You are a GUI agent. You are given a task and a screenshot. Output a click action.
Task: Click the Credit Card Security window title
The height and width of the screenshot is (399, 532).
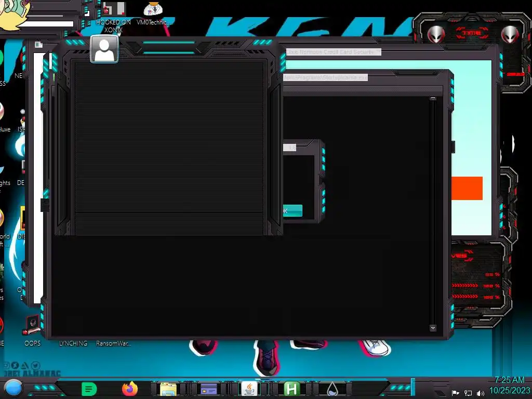pyautogui.click(x=333, y=52)
